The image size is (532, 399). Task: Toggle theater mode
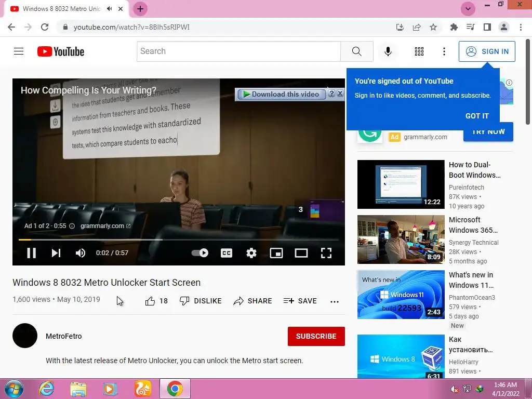[x=301, y=253]
